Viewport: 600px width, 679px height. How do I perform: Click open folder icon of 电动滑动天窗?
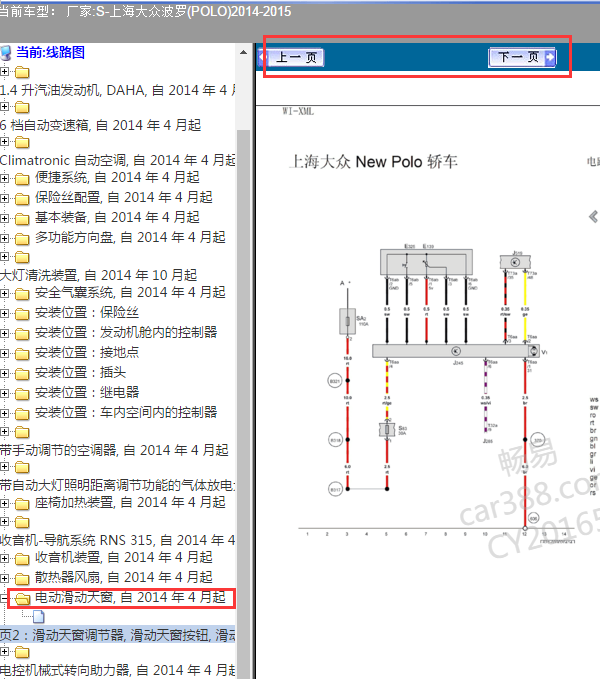coord(22,598)
